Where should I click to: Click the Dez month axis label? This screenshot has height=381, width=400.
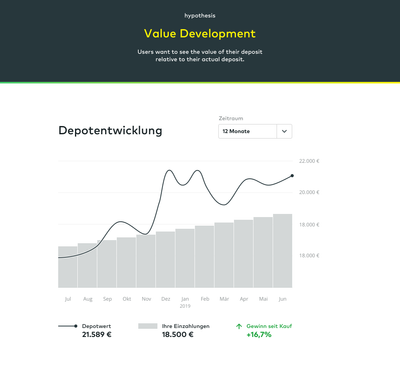point(166,299)
